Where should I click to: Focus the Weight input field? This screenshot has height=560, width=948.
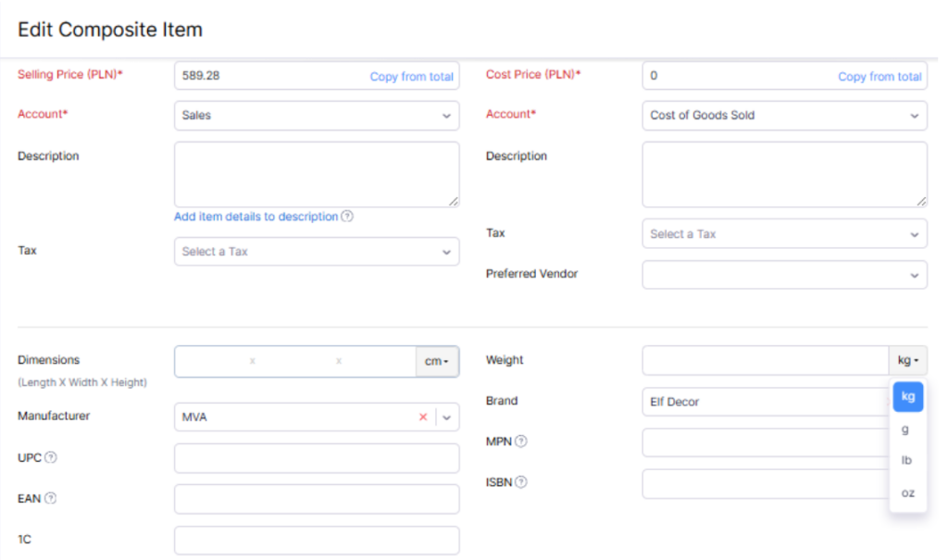pos(765,360)
